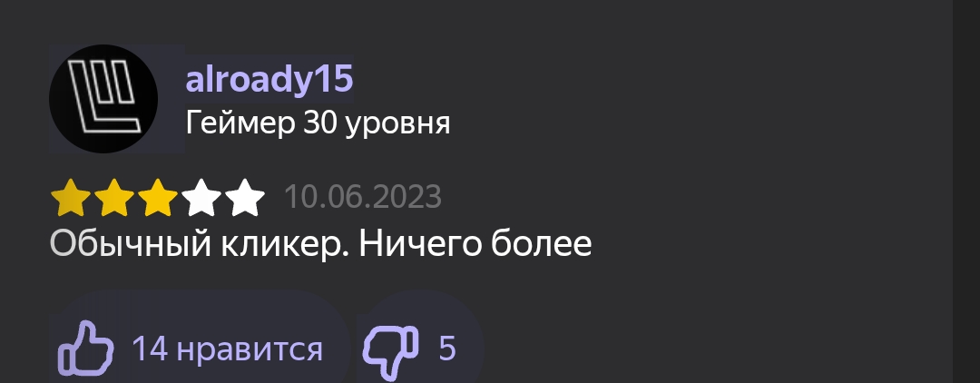Viewport: 980px width, 383px height.
Task: Select the fourth white rating star
Action: click(201, 198)
